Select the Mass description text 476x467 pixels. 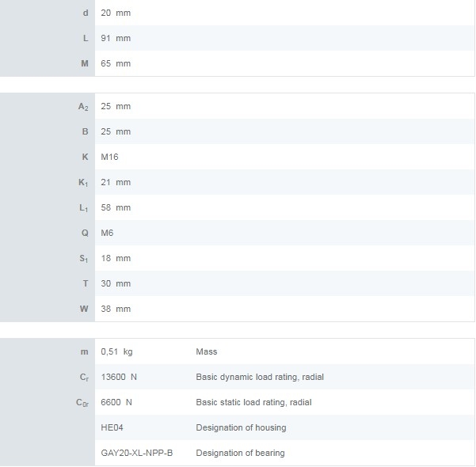click(x=207, y=352)
